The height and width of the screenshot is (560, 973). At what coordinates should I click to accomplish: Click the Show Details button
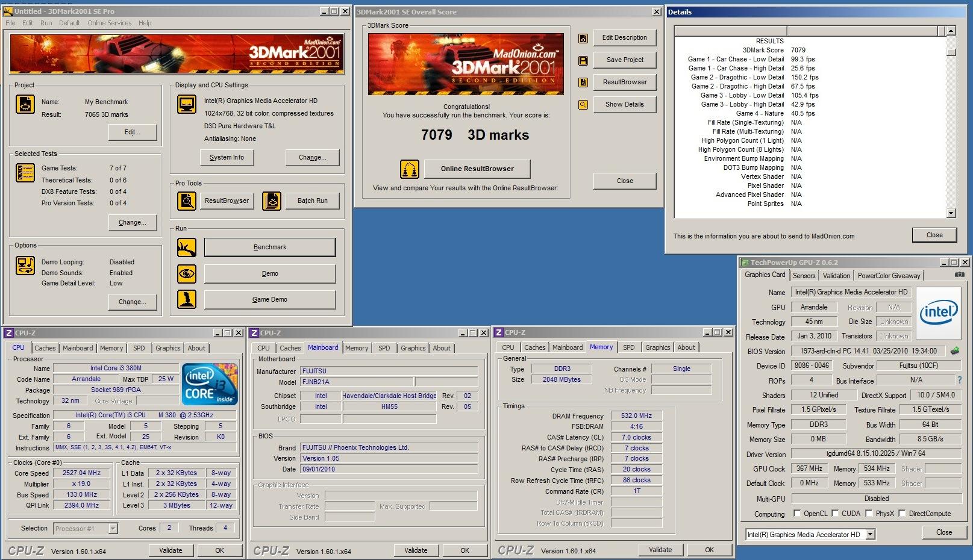pos(625,104)
